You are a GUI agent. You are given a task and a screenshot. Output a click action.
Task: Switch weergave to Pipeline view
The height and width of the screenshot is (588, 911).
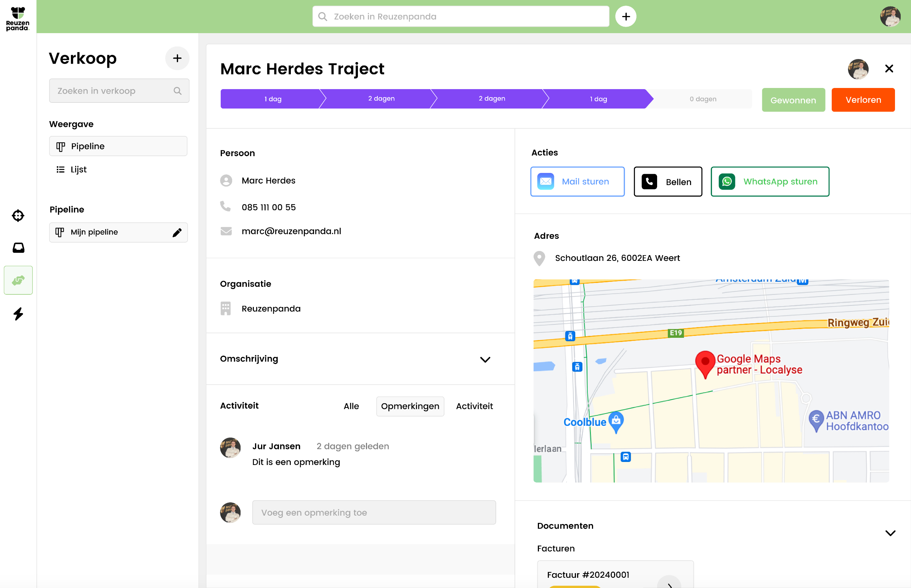click(x=118, y=146)
